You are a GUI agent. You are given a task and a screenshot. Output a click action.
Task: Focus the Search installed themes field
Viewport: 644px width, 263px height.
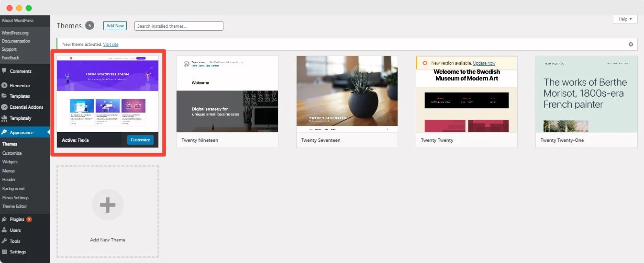[179, 26]
